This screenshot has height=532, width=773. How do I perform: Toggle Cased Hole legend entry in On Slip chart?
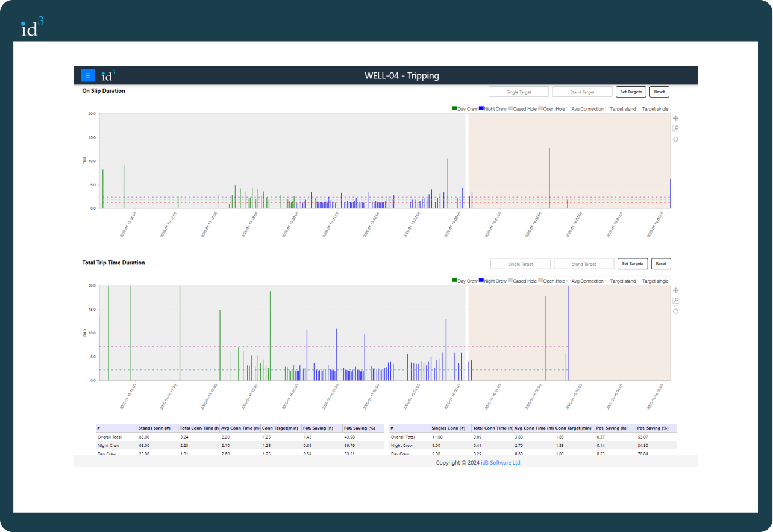(522, 109)
